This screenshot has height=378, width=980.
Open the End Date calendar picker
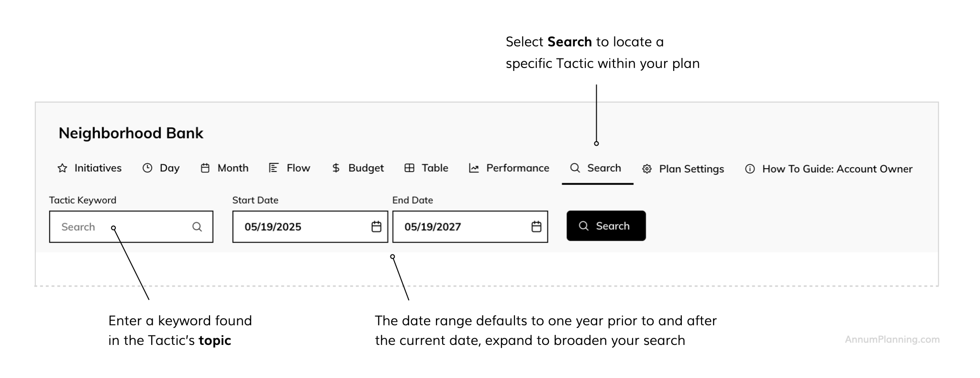(536, 227)
